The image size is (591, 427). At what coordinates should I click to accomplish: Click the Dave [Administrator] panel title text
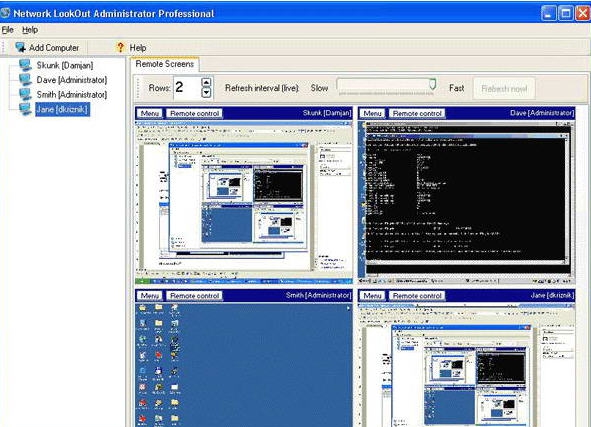(x=542, y=113)
